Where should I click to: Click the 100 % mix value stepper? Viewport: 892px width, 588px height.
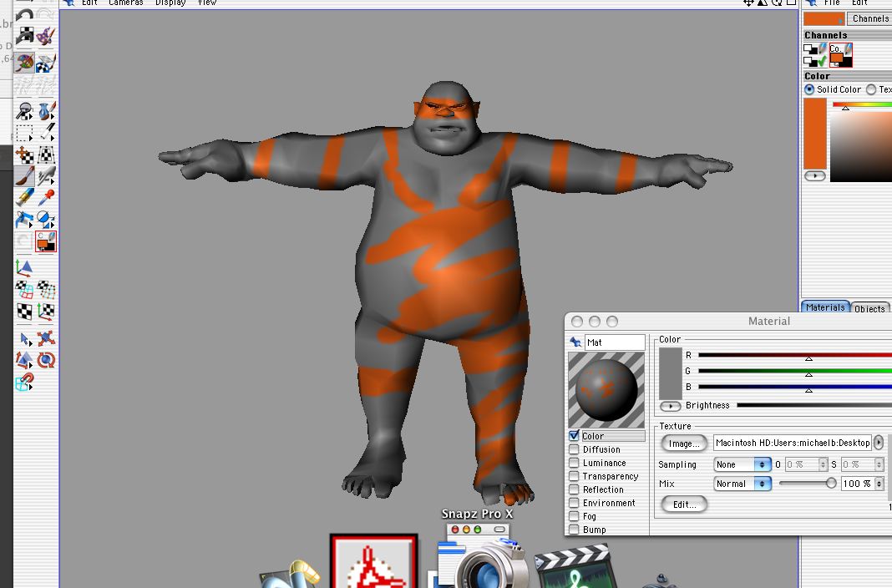pyautogui.click(x=879, y=484)
